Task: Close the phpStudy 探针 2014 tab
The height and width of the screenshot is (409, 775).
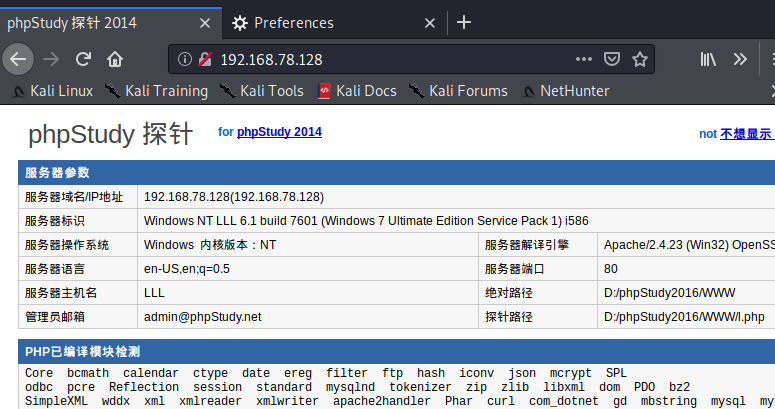Action: [x=205, y=23]
